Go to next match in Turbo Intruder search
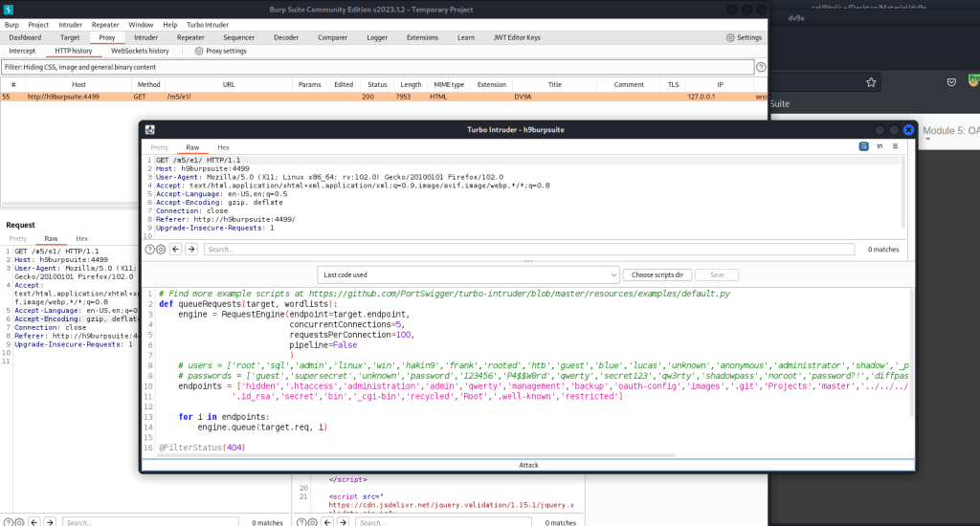This screenshot has width=980, height=526. (x=191, y=250)
